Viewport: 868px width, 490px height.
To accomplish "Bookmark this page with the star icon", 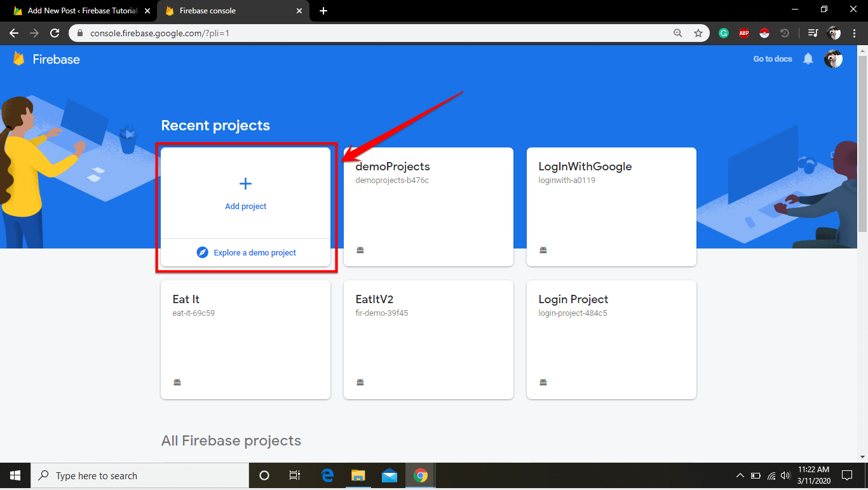I will (698, 33).
